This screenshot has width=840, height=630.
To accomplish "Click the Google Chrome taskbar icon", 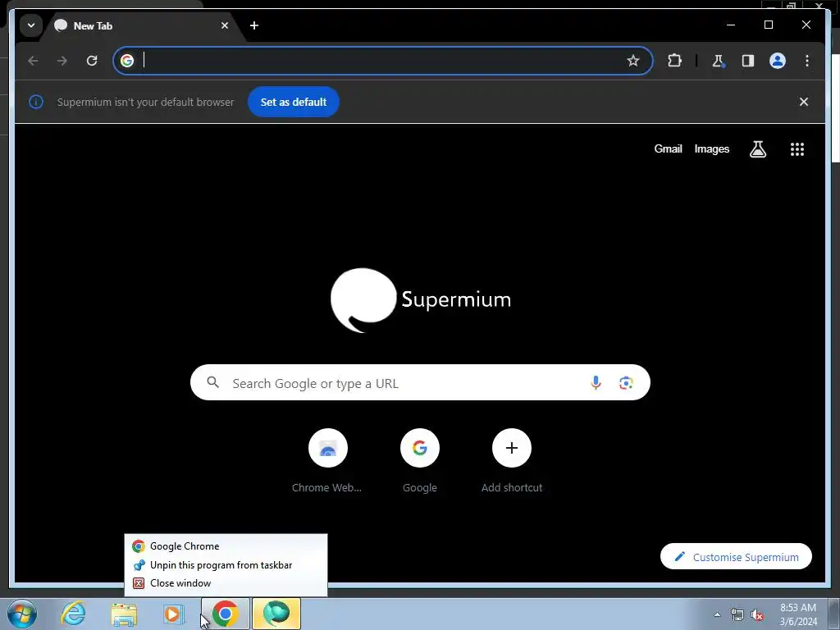I will pos(226,614).
